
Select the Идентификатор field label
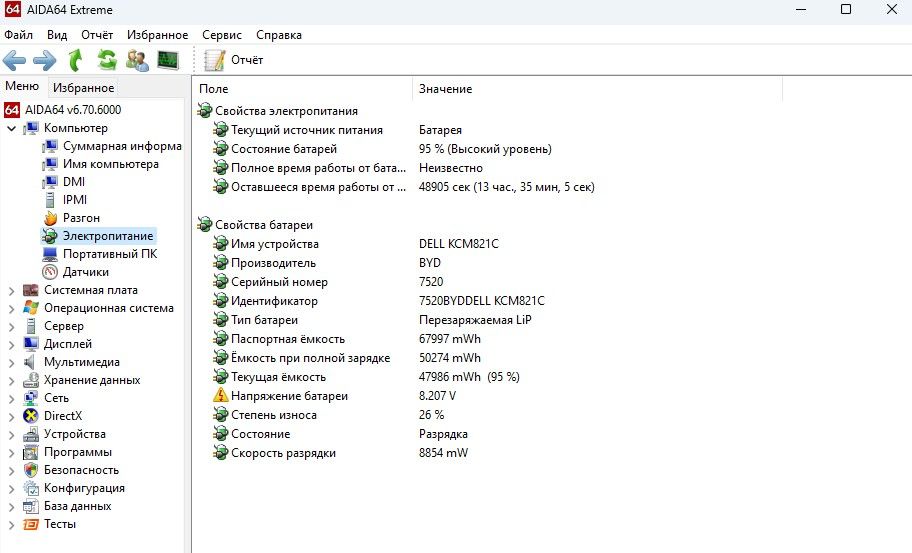275,301
